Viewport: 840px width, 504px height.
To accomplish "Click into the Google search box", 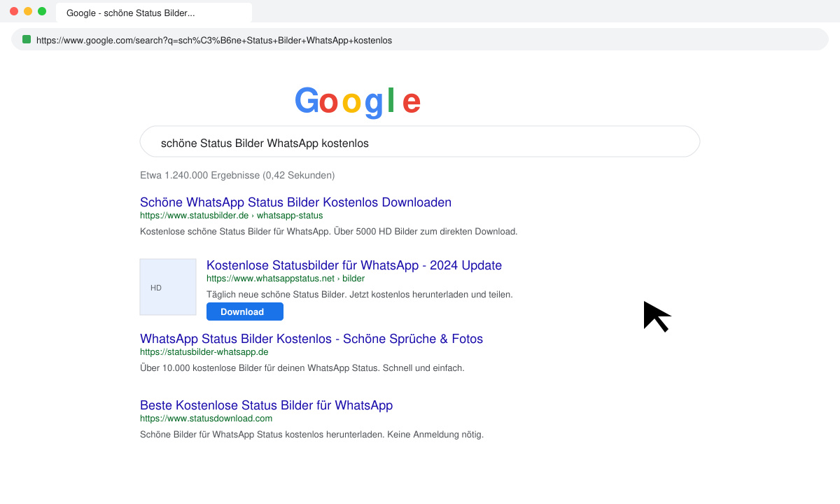I will click(420, 141).
